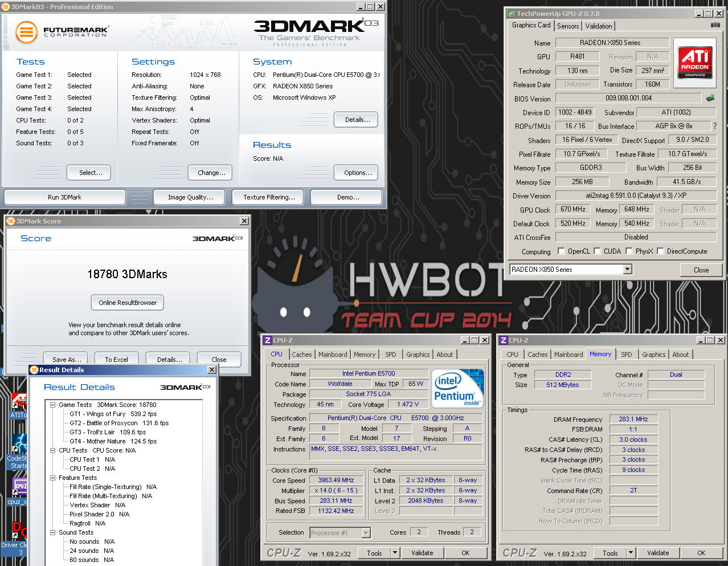The height and width of the screenshot is (566, 728).
Task: Click the GPU-Z screenshot camera icon
Action: tap(715, 25)
